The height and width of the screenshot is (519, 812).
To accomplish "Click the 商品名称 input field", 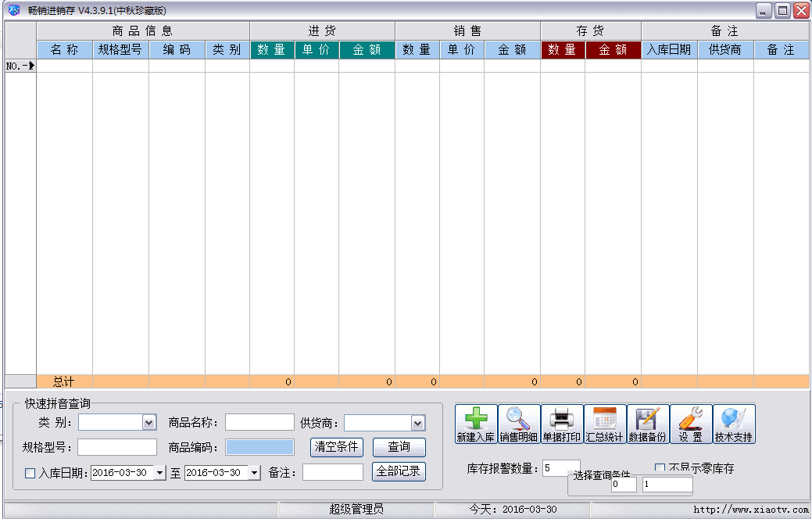I will [x=259, y=423].
